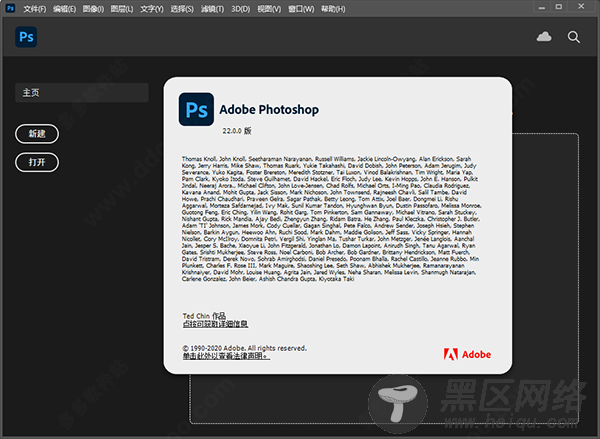The image size is (600, 439).
Task: Minimize the Photoshop window
Action: (541, 7)
